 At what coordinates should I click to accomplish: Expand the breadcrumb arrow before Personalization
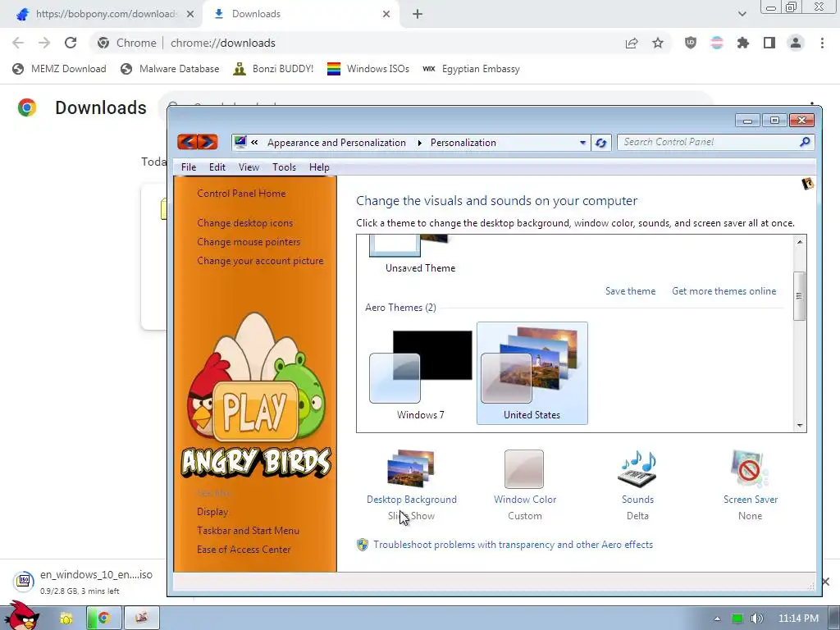(419, 143)
